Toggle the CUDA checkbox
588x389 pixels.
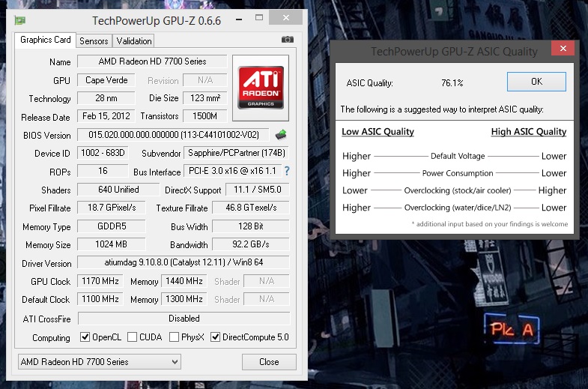click(132, 337)
